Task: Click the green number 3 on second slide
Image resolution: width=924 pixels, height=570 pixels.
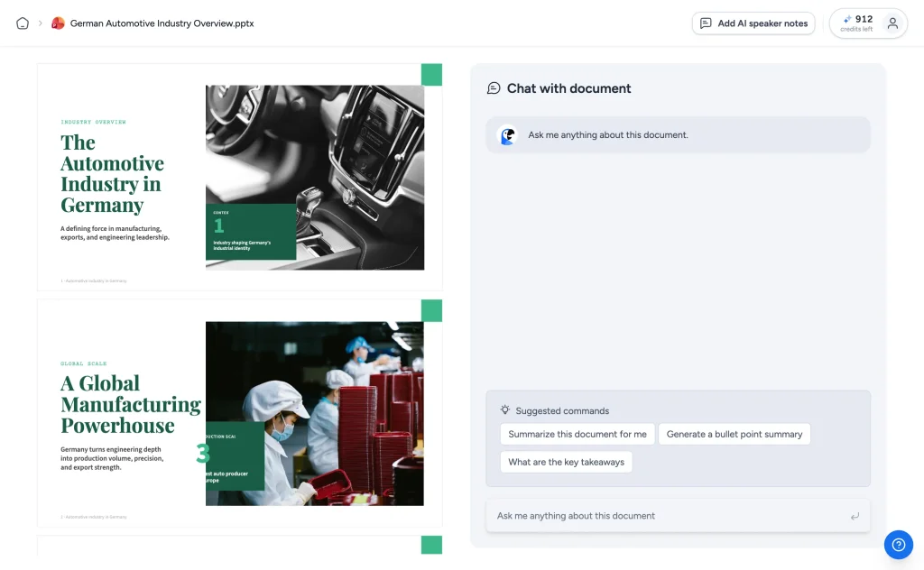Action: [x=203, y=454]
